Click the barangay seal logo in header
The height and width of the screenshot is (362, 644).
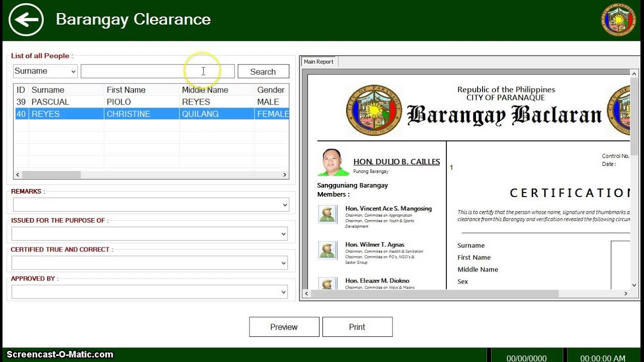pos(618,20)
